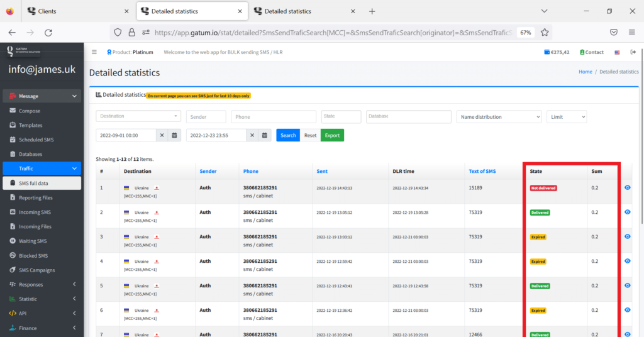View details of row 5 via eye icon

click(627, 285)
